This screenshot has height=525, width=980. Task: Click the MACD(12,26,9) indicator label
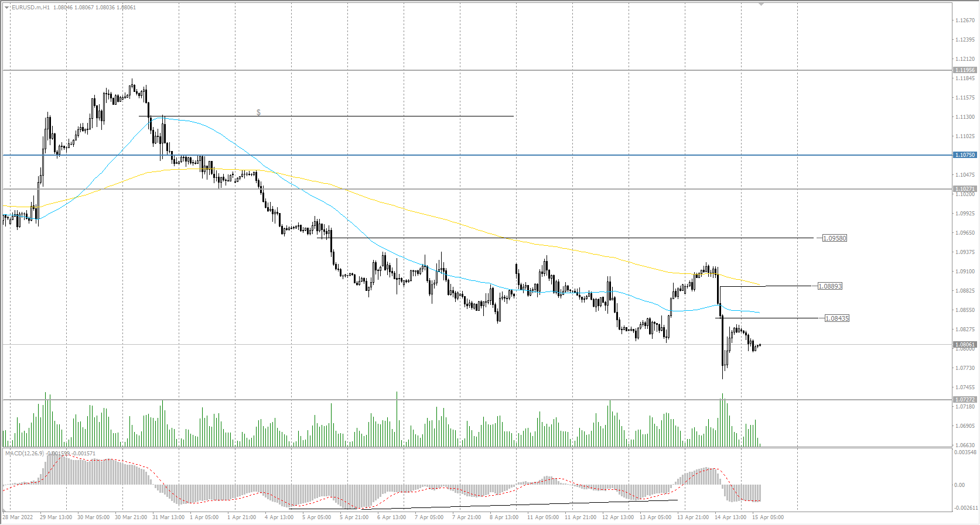tap(25, 454)
